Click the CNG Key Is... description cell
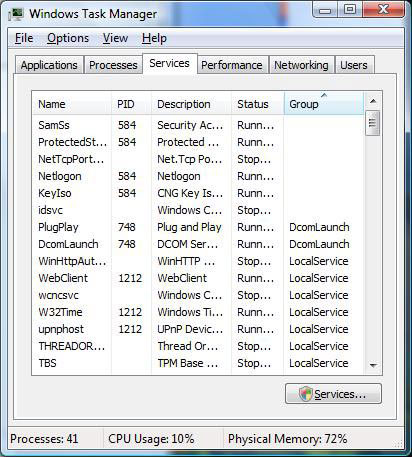The height and width of the screenshot is (457, 412). click(x=190, y=193)
